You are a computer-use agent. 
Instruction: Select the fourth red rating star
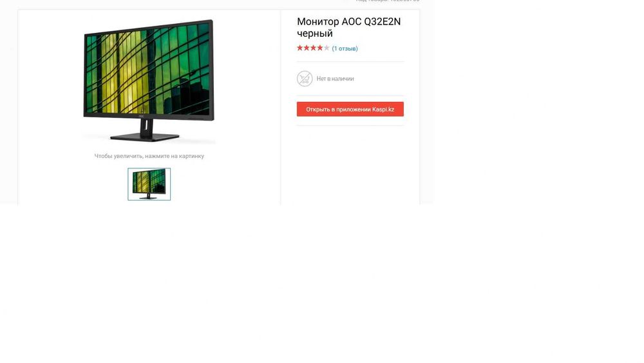point(320,48)
